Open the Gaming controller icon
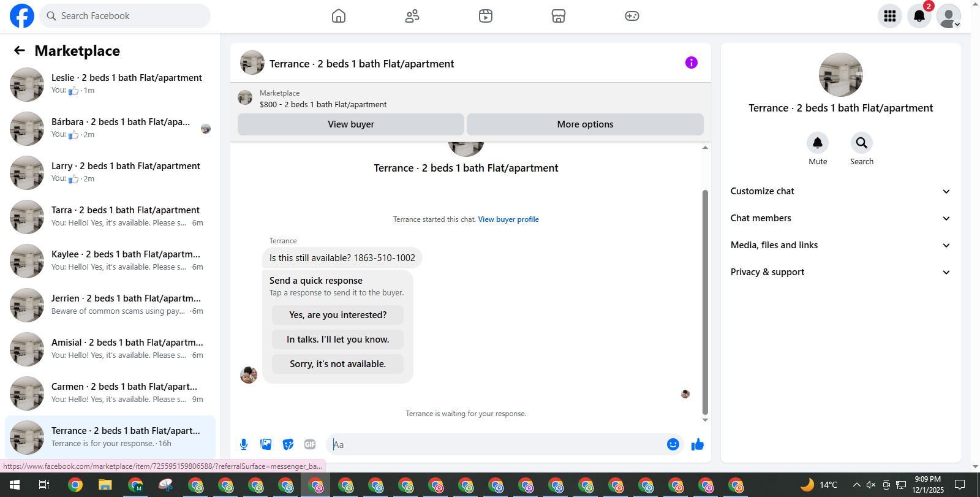Image resolution: width=980 pixels, height=497 pixels. click(x=632, y=16)
